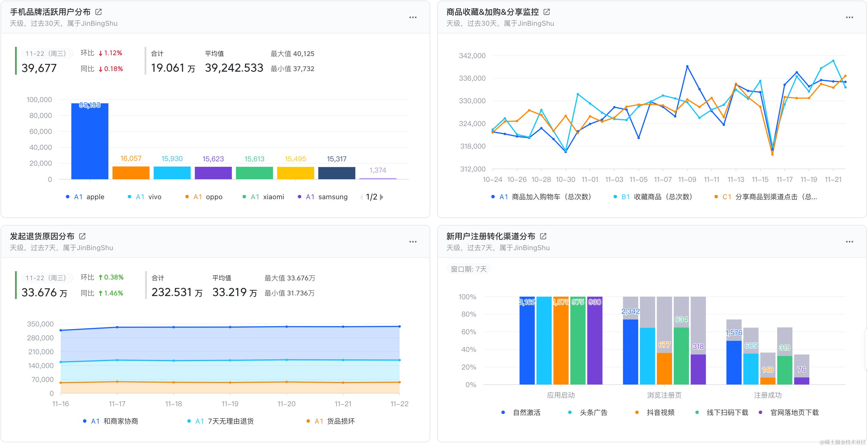Go to next legend page arrow
This screenshot has height=447, width=868.
[382, 197]
